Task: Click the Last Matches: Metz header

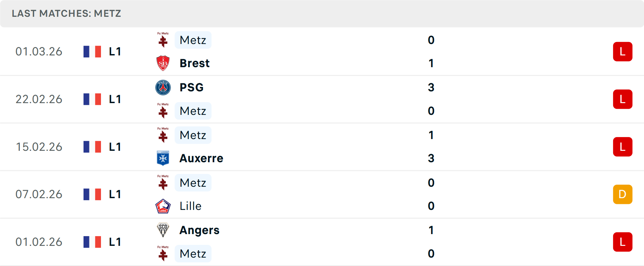Action: tap(66, 13)
